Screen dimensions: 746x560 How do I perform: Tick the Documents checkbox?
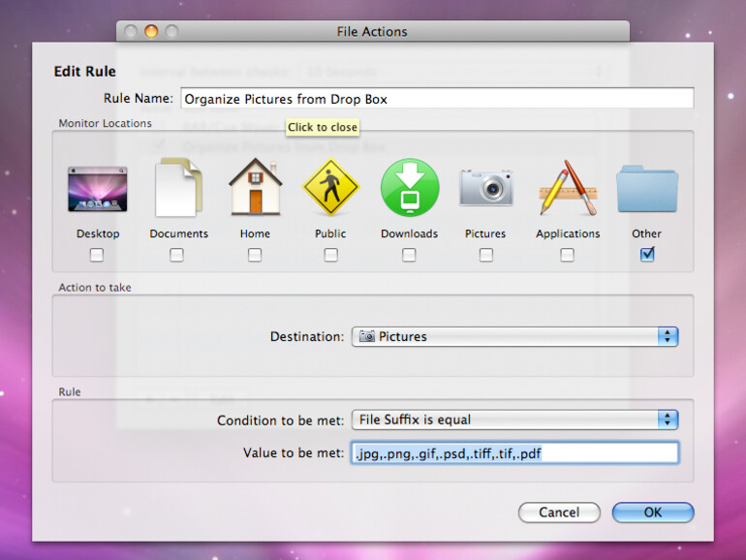[176, 255]
